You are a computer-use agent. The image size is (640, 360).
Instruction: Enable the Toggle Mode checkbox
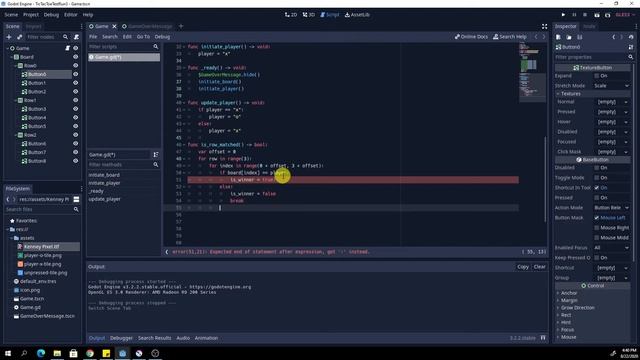pos(597,178)
